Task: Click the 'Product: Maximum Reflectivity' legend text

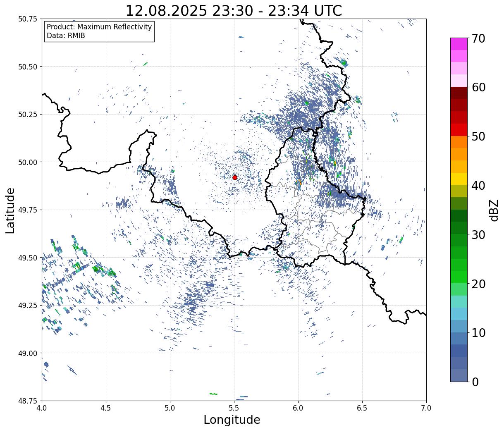Action: pyautogui.click(x=99, y=27)
